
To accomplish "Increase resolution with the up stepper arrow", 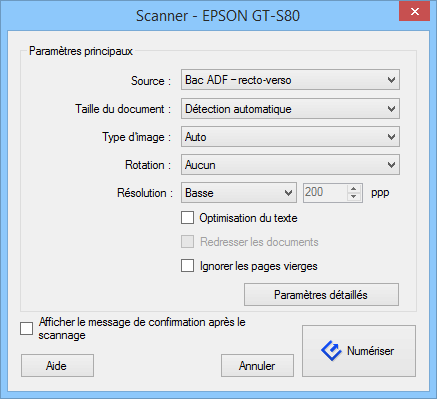I will click(354, 189).
